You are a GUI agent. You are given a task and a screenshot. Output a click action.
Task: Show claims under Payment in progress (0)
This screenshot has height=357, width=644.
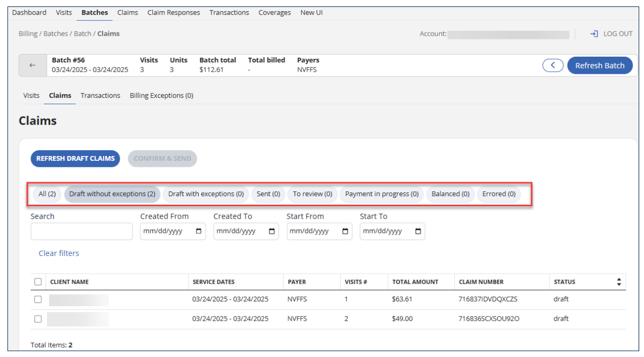pyautogui.click(x=381, y=194)
